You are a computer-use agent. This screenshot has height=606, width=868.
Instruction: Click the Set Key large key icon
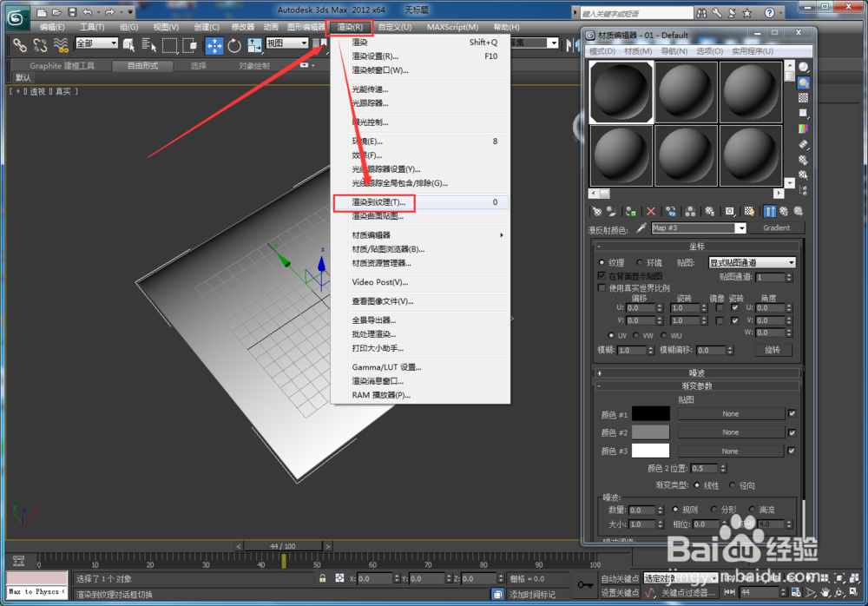(x=586, y=585)
